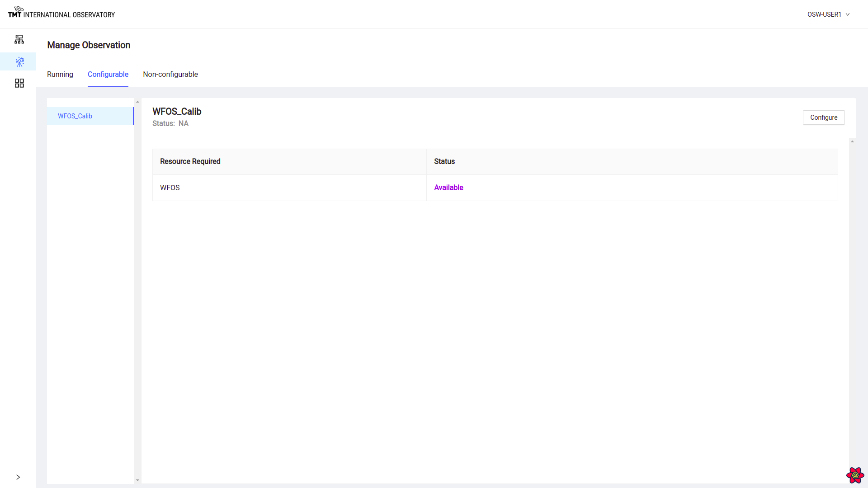Click the observation list scroll-down arrow
Viewport: 868px width, 488px height.
(138, 480)
